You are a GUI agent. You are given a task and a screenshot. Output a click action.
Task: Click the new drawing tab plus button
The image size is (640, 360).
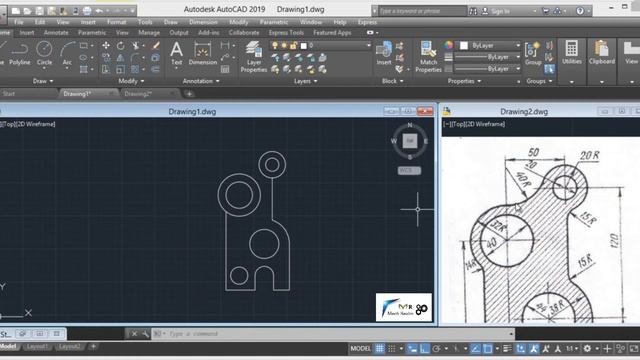click(189, 94)
